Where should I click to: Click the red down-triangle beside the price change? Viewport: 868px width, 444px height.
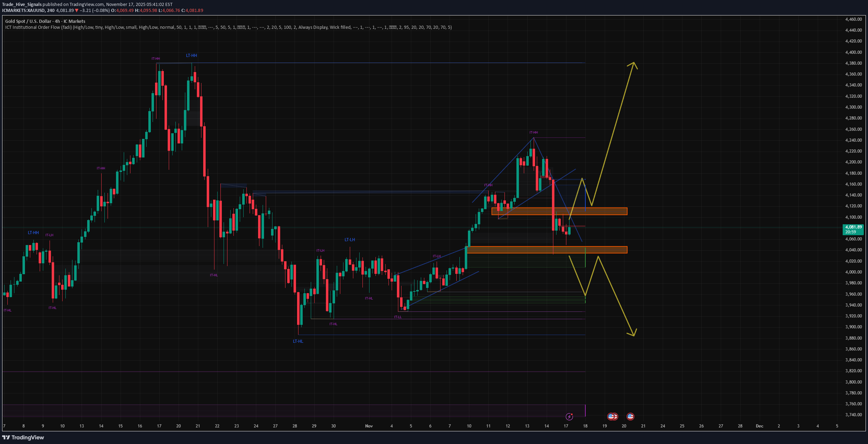[77, 11]
